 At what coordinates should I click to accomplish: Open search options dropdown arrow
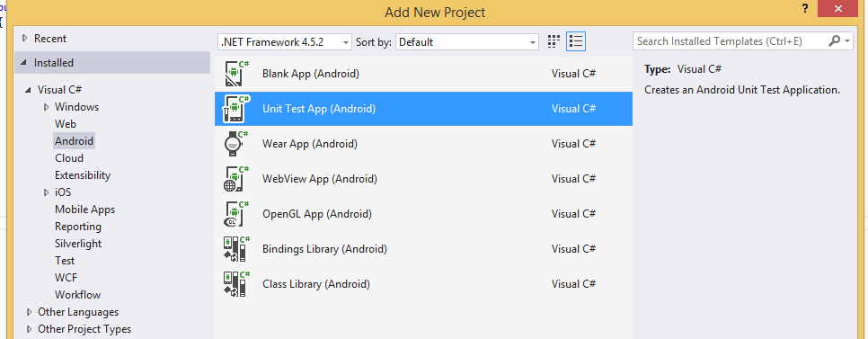[x=847, y=41]
